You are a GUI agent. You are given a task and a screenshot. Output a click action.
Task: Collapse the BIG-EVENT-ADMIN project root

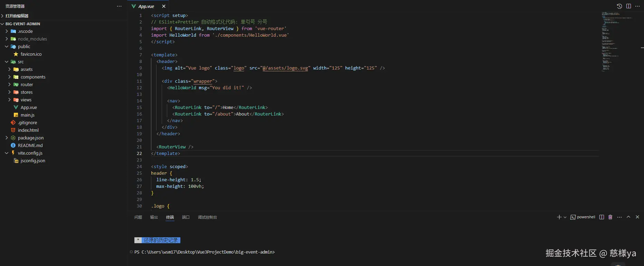click(64, 24)
